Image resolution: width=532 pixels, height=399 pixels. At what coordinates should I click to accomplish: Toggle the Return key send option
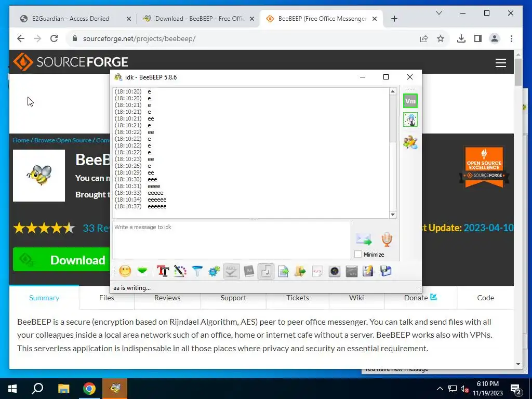(x=266, y=271)
